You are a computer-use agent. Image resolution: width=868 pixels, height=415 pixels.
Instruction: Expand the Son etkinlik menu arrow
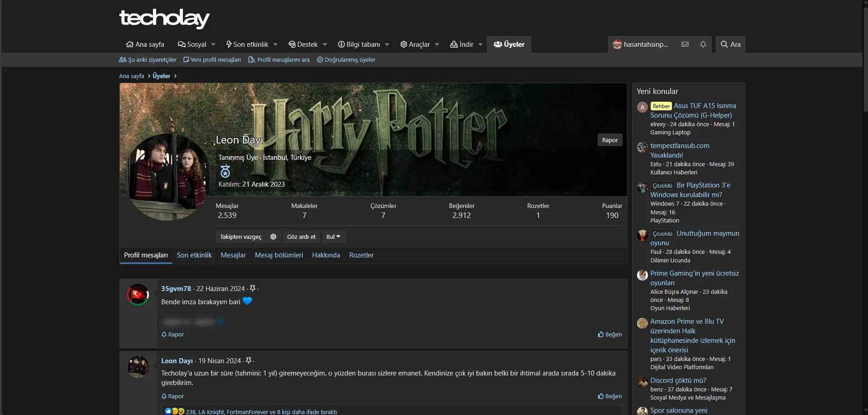pos(275,44)
